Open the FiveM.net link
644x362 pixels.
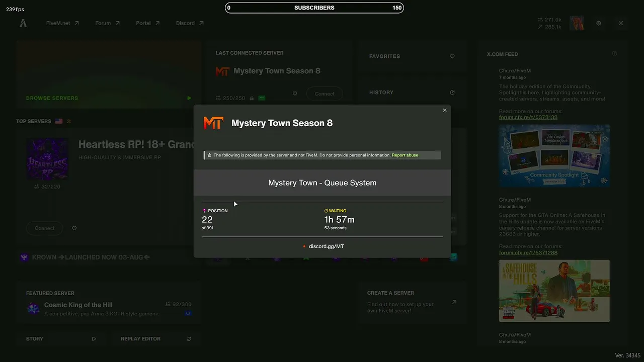click(62, 23)
